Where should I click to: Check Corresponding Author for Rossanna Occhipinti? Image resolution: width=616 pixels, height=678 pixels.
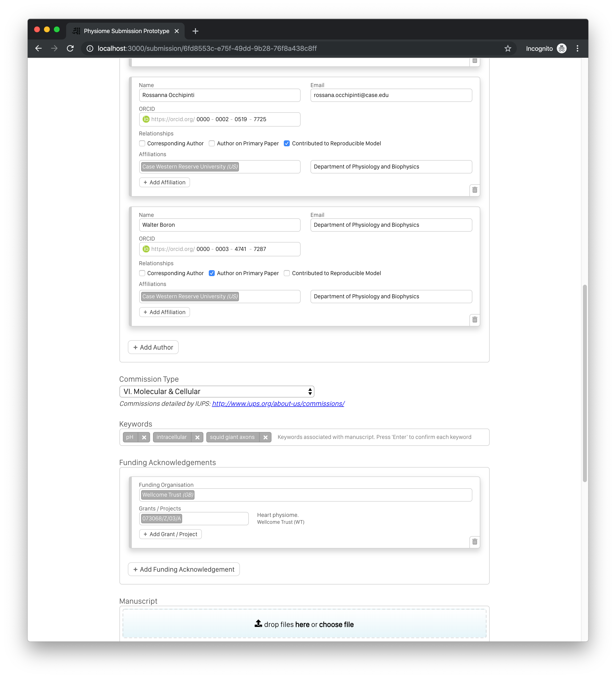coord(142,144)
